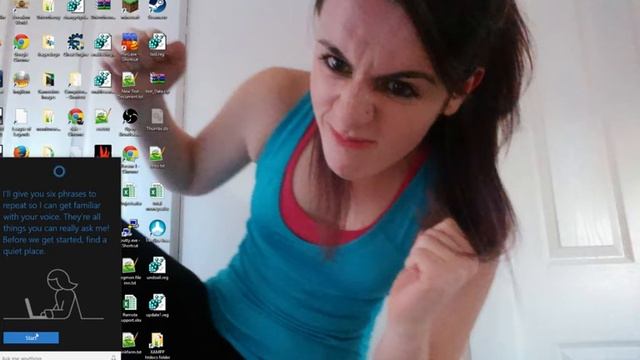Select the Thumbs.db file icon
640x360 pixels.
(x=157, y=120)
